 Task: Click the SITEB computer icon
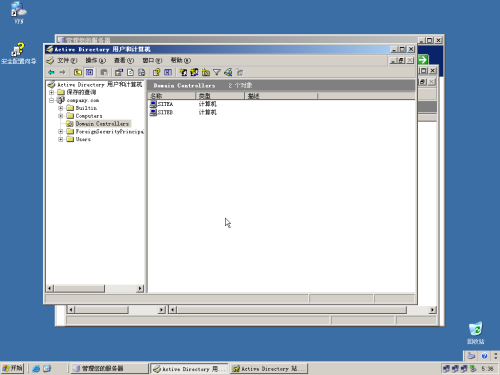153,113
